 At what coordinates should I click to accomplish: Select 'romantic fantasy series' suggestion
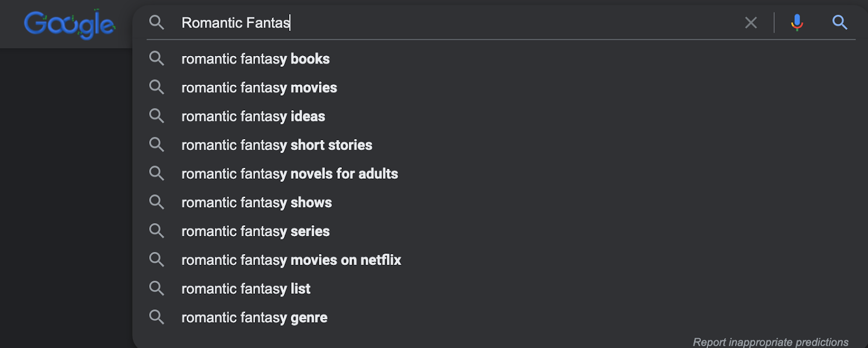256,231
